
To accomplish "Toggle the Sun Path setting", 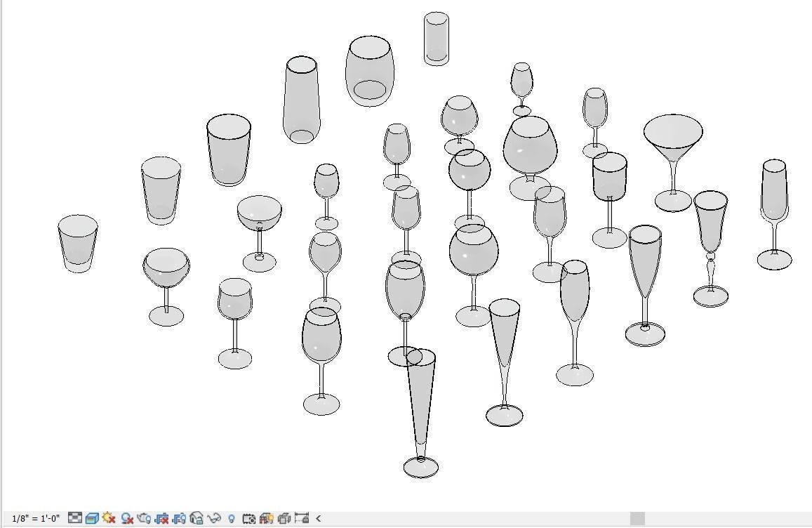I will point(109,517).
